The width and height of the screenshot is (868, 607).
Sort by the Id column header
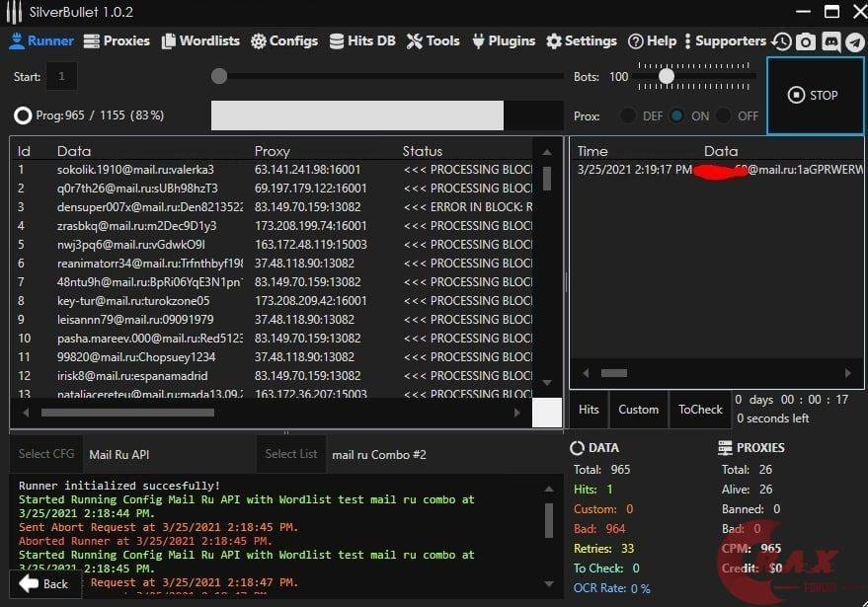[x=24, y=151]
